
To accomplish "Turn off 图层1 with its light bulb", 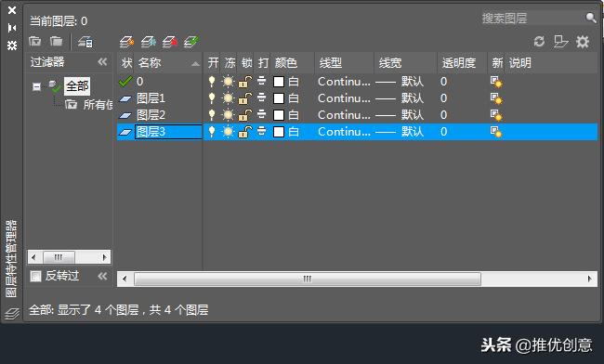I will [x=212, y=98].
